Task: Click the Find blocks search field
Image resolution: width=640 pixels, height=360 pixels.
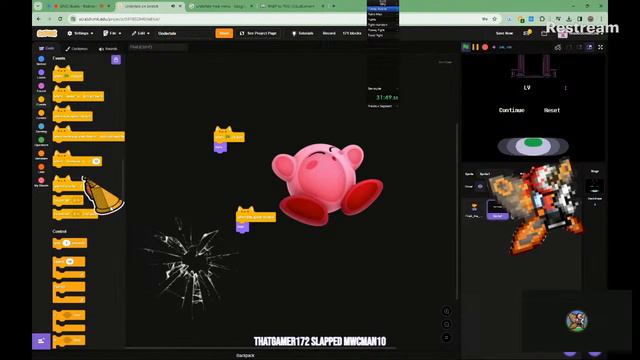Action: click(158, 47)
